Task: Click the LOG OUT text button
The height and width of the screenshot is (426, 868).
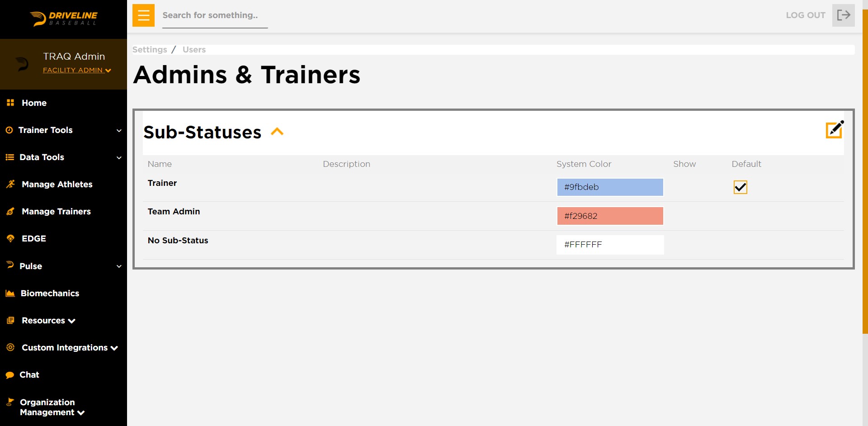Action: (x=806, y=15)
